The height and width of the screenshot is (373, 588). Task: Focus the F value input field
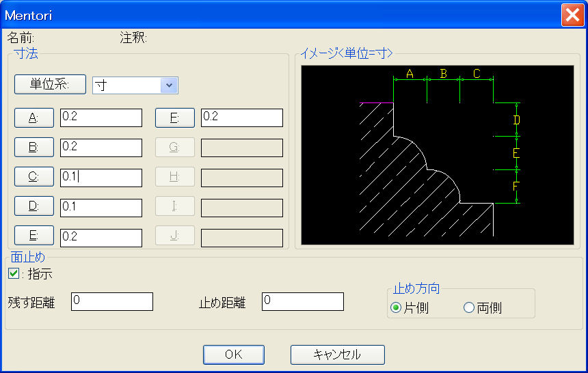[x=242, y=118]
